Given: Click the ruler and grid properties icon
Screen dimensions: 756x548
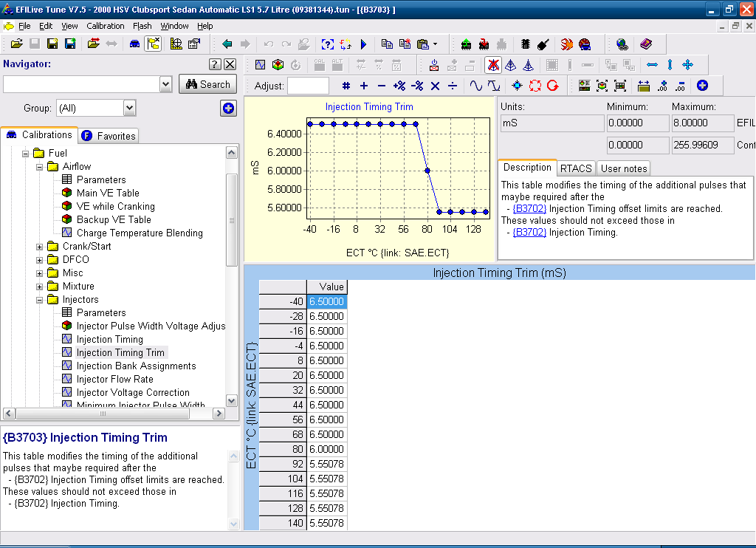Looking at the screenshot, I should 176,44.
